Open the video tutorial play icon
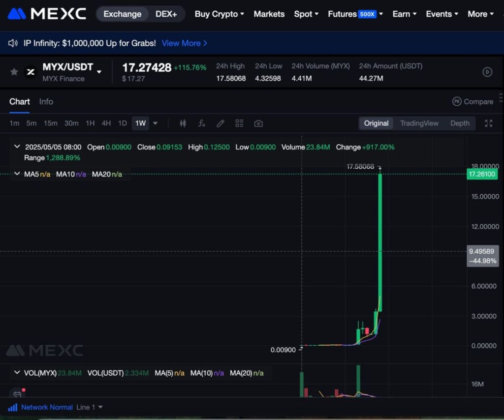Viewport: 504px width, 420px height. 487,72
